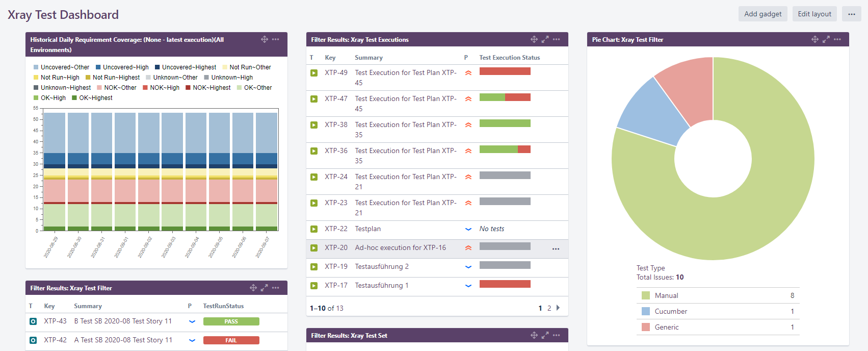The height and width of the screenshot is (351, 868).
Task: Click the Cucumber legend color swatch
Action: pyautogui.click(x=646, y=311)
